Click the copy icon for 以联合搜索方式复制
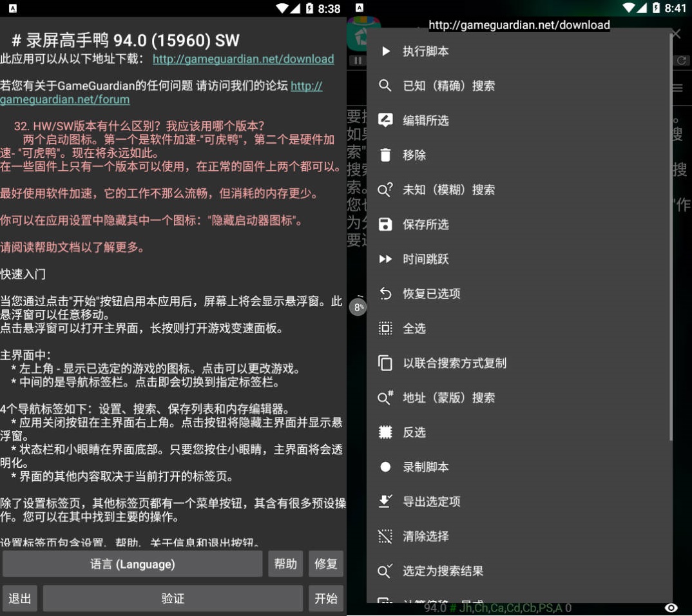Screen dimensions: 692x616 point(385,363)
